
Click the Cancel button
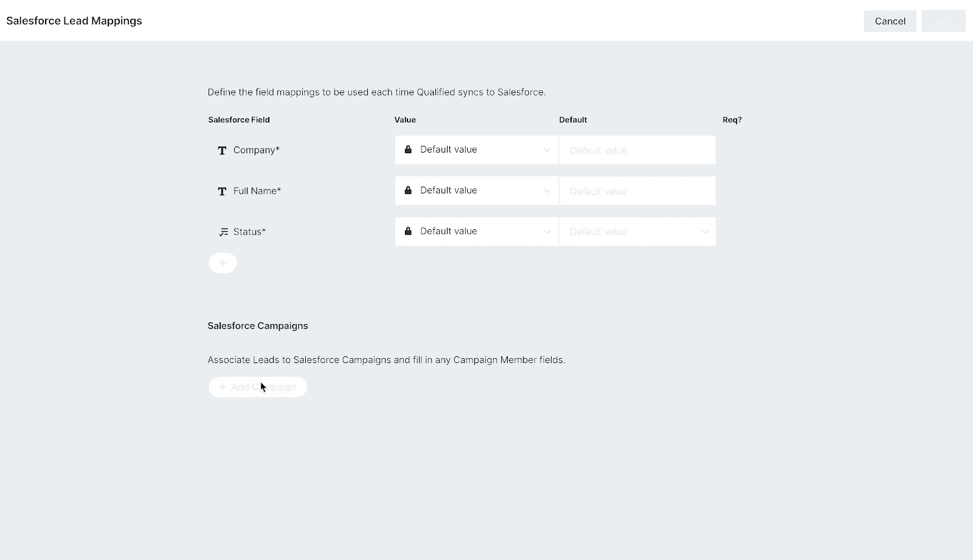(890, 21)
